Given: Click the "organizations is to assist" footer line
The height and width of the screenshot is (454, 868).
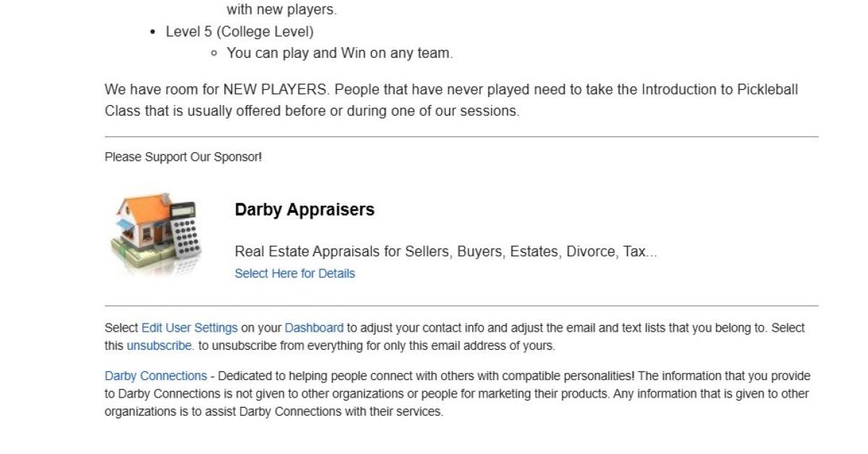Looking at the screenshot, I should click(273, 411).
